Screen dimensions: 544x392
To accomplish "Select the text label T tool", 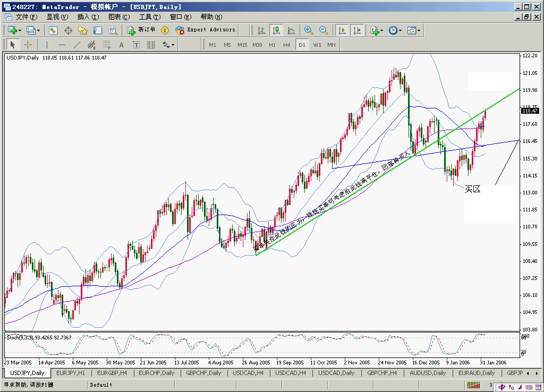I will tap(136, 45).
